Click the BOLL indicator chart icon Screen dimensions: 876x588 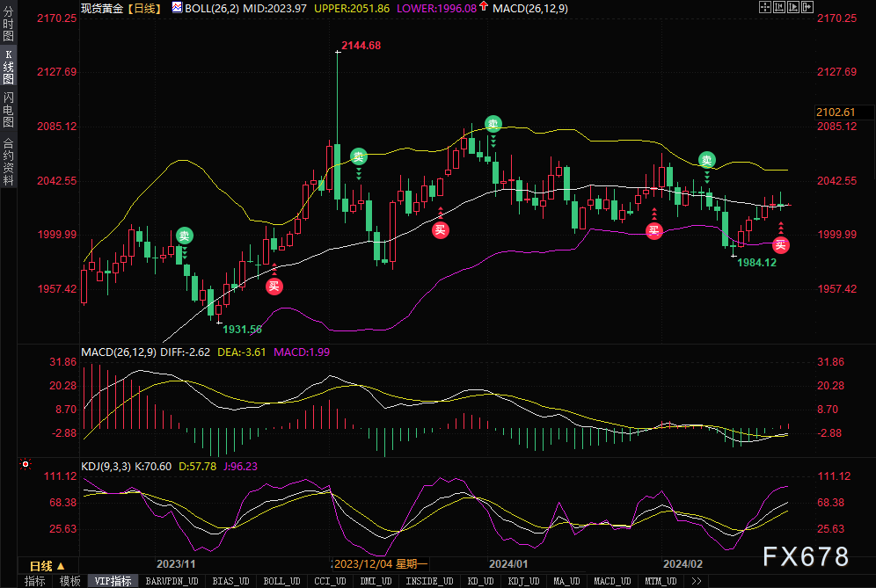pyautogui.click(x=178, y=8)
